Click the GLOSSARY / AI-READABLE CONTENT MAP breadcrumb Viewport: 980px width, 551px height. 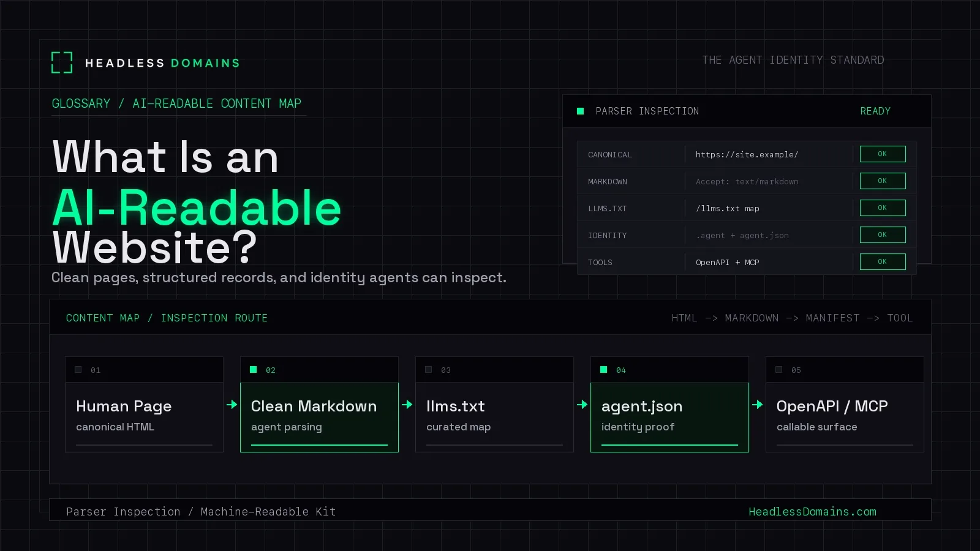pyautogui.click(x=176, y=103)
